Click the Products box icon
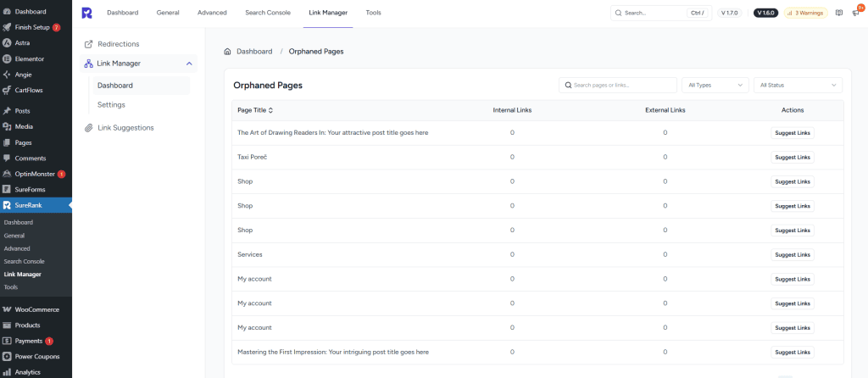 click(7, 325)
